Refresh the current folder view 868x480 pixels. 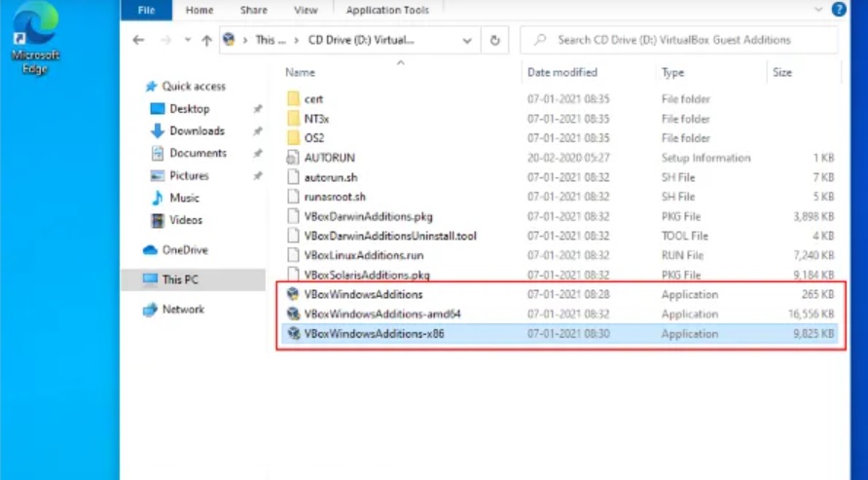tap(495, 40)
